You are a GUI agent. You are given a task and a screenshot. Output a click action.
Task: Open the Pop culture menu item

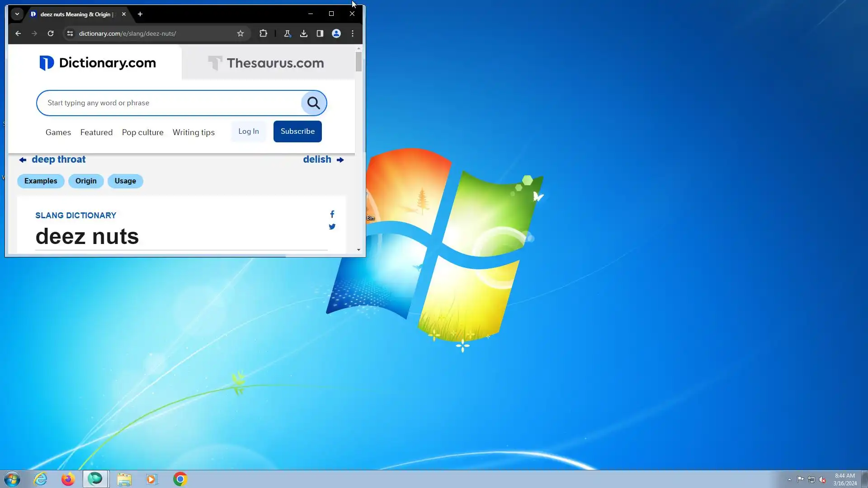point(142,132)
